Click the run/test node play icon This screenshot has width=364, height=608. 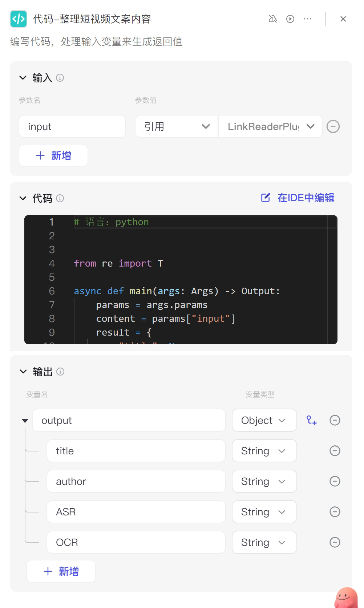tap(290, 19)
